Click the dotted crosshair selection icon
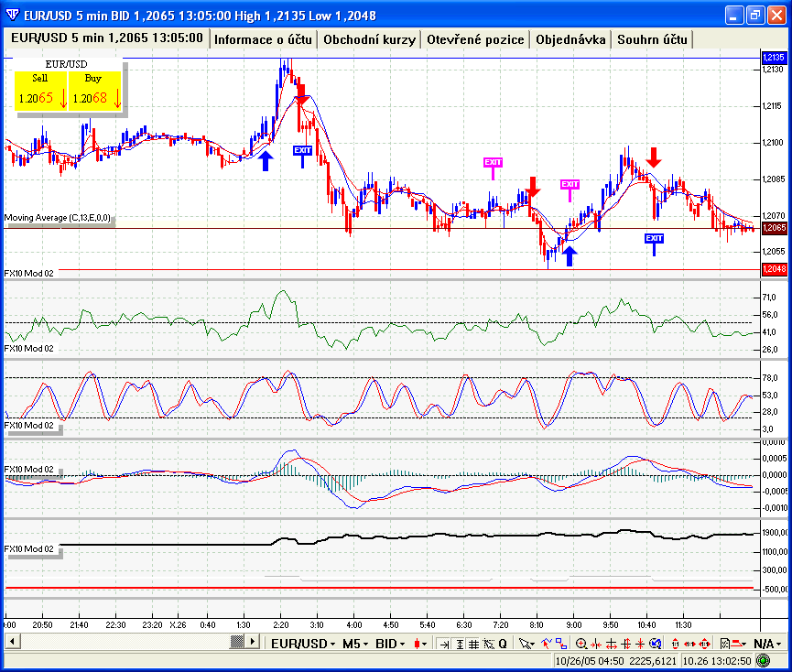The height and width of the screenshot is (672, 792). 488,644
